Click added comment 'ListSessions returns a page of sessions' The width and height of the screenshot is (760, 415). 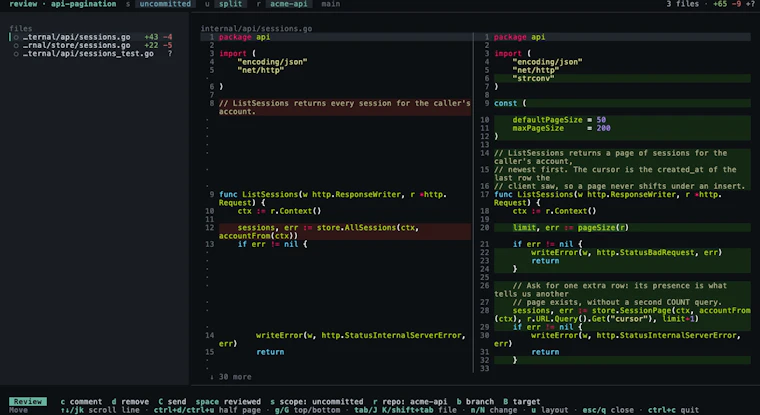(622, 157)
